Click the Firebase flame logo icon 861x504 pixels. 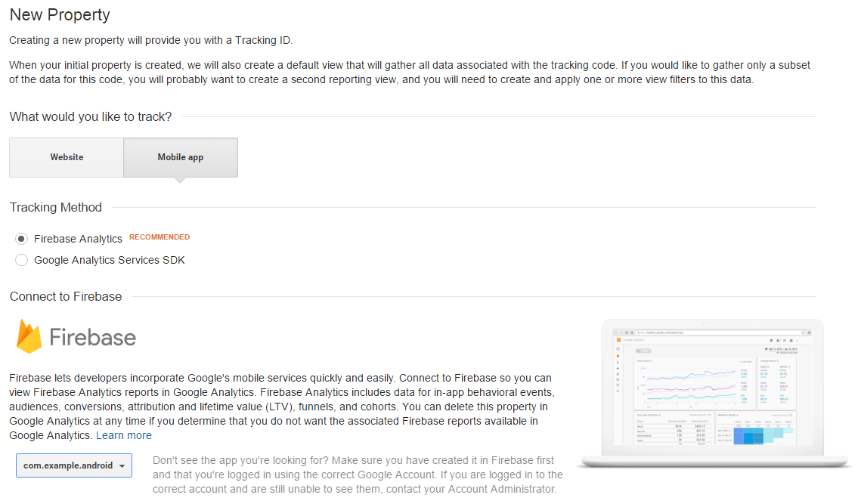pyautogui.click(x=29, y=336)
